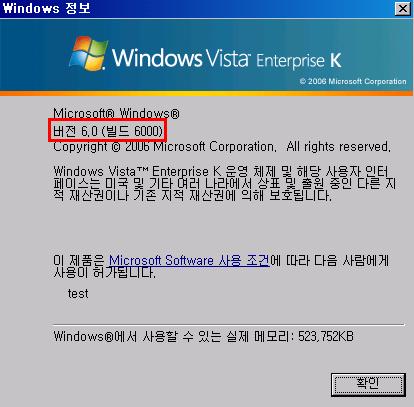
Task: Click the Windows flag logo in banner
Action: pyautogui.click(x=89, y=54)
